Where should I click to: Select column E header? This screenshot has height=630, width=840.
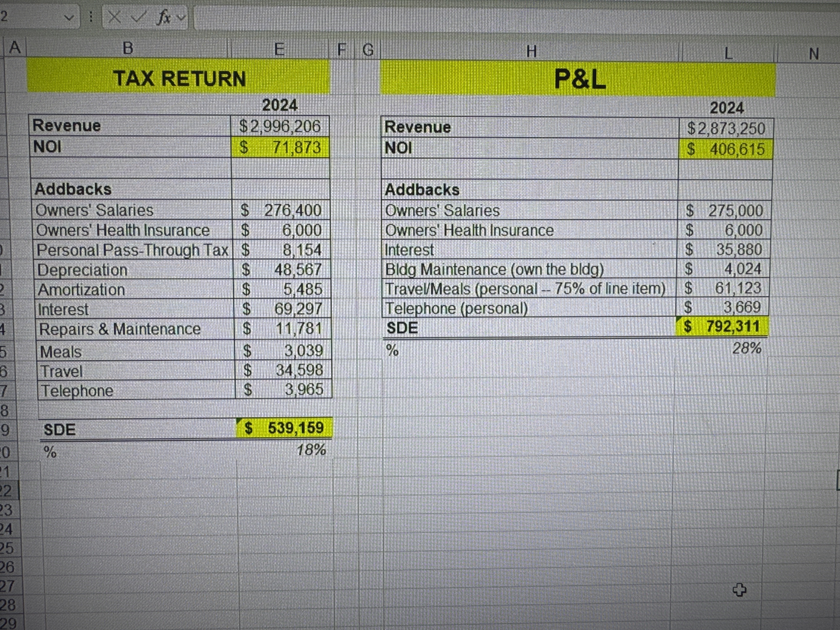point(279,49)
